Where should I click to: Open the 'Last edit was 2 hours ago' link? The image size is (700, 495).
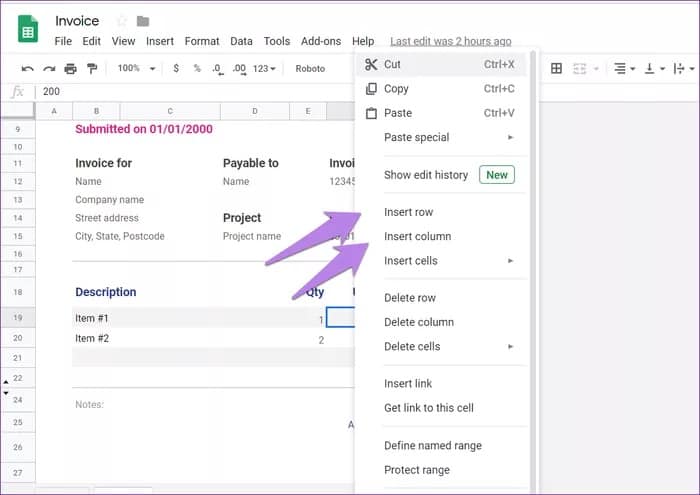[x=450, y=41]
